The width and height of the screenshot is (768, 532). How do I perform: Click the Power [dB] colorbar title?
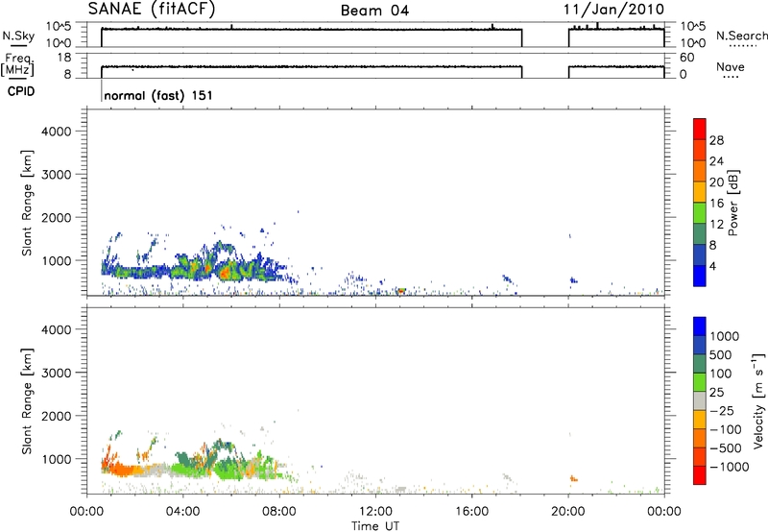coord(732,203)
